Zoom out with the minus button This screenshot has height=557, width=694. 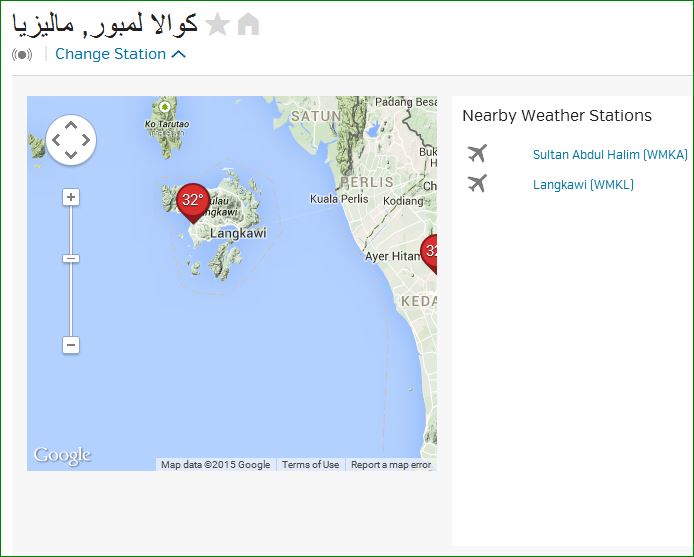71,345
